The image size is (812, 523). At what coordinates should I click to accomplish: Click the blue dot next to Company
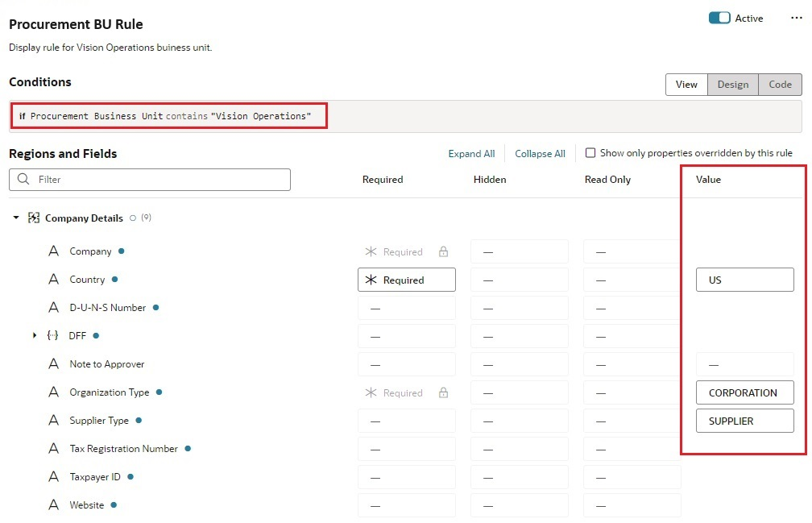(121, 251)
